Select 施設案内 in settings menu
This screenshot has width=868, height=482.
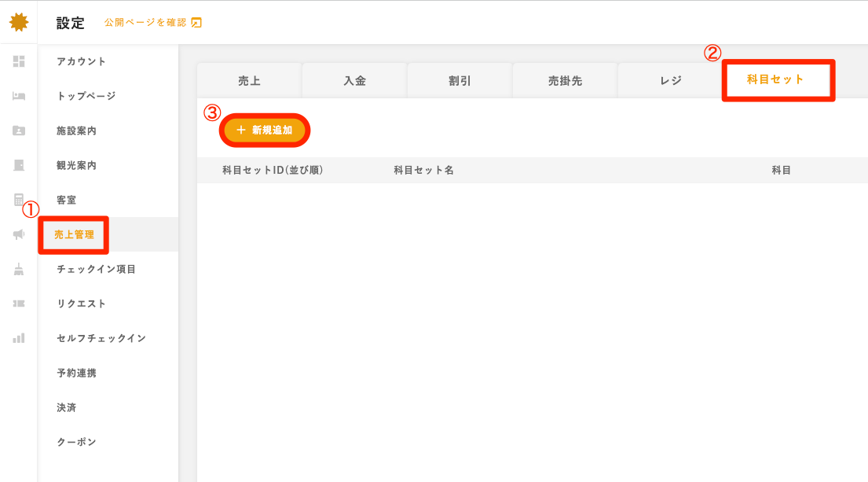click(x=76, y=131)
